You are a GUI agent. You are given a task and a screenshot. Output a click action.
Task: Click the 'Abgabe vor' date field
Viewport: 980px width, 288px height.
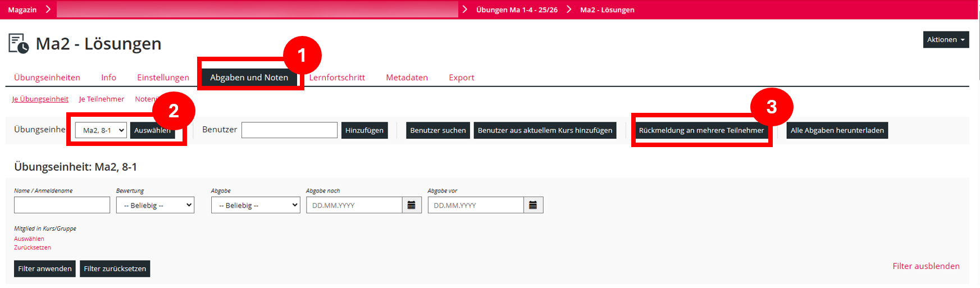pos(476,205)
